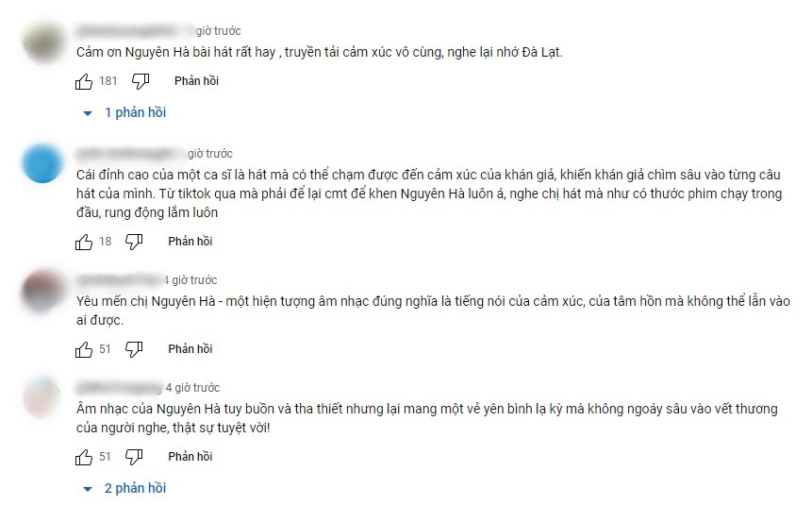Dislike the 'Âm nhạc của Nguyên Hà' comment

(134, 457)
